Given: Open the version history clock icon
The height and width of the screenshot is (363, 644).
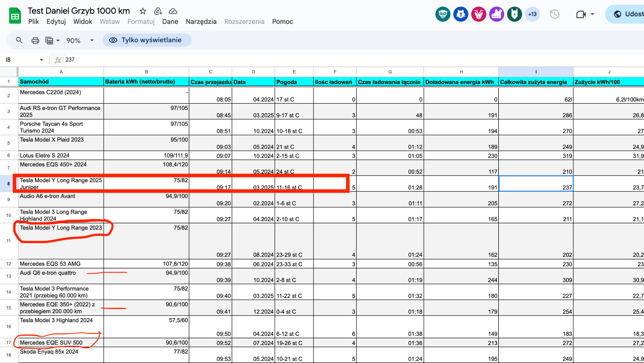Looking at the screenshot, I should [554, 14].
